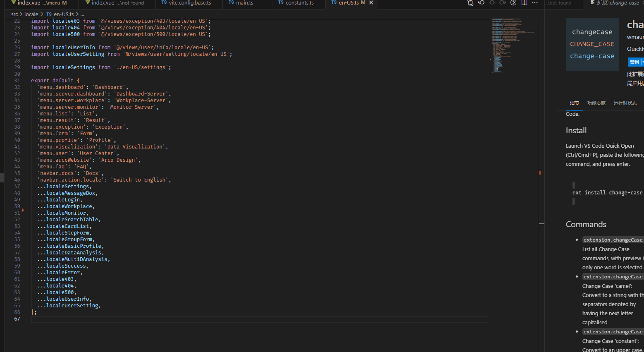Click the code minimap overview
Viewport: 644px width, 352px height.
[513, 45]
